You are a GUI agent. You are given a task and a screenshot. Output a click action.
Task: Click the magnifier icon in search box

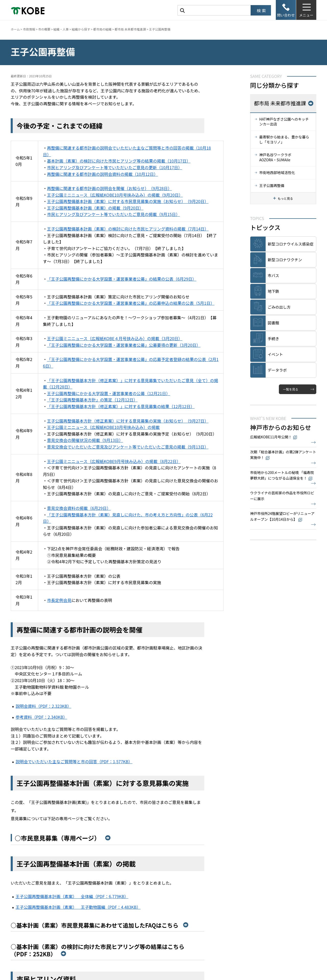click(x=182, y=11)
